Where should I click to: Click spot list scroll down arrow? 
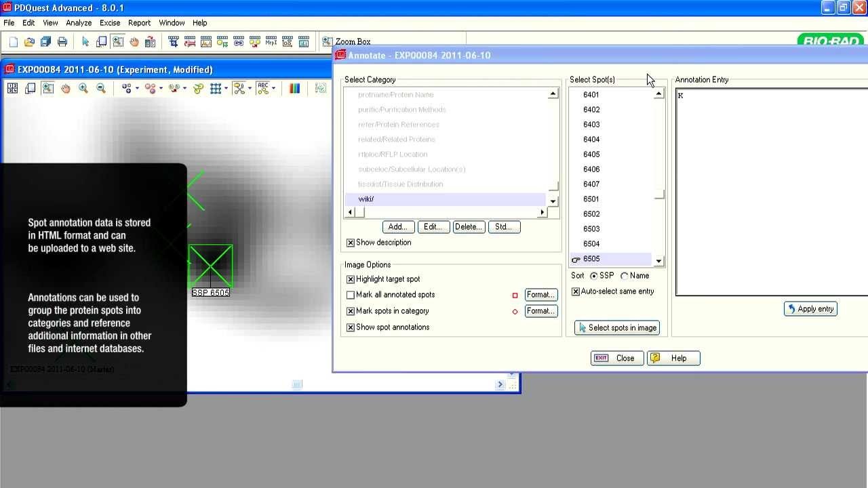pyautogui.click(x=658, y=261)
